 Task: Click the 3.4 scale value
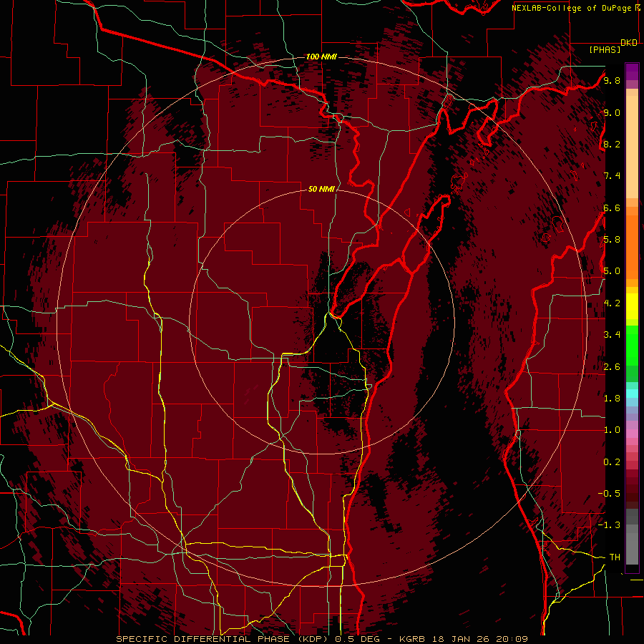point(612,335)
